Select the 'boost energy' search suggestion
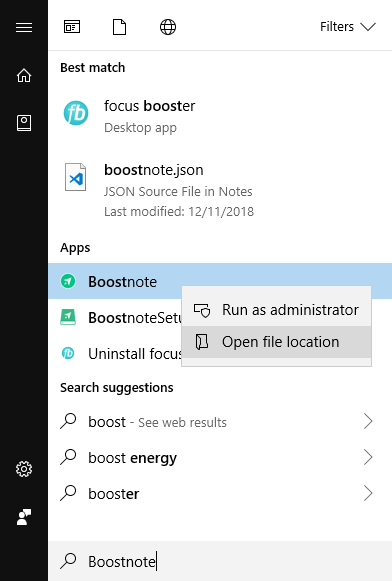The image size is (392, 581). point(220,458)
